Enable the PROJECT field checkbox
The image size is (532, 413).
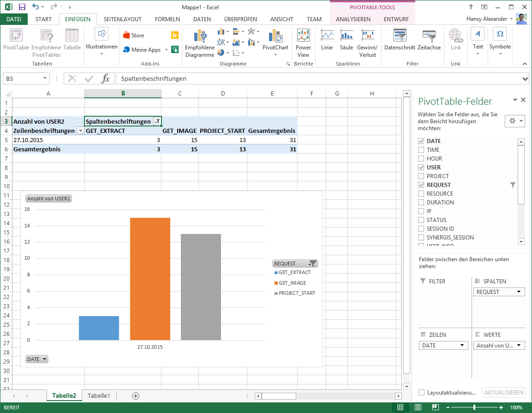[x=421, y=176]
